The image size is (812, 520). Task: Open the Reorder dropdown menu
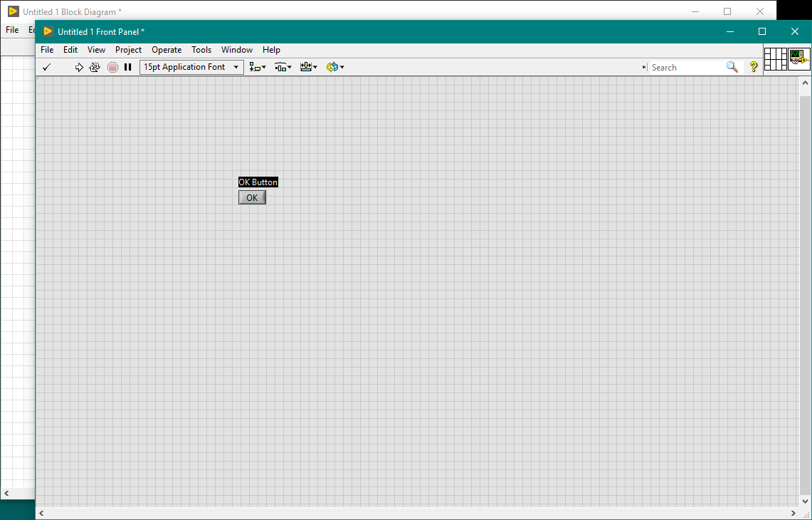334,67
